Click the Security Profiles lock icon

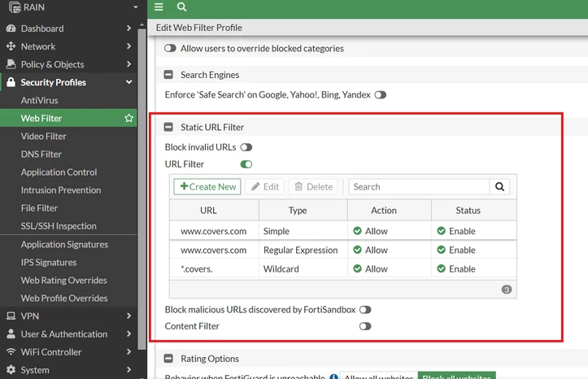tap(11, 82)
